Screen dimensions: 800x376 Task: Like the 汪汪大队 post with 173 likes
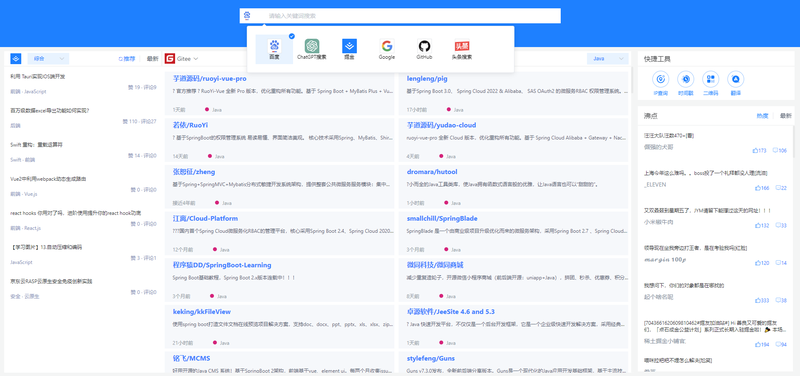(x=760, y=151)
